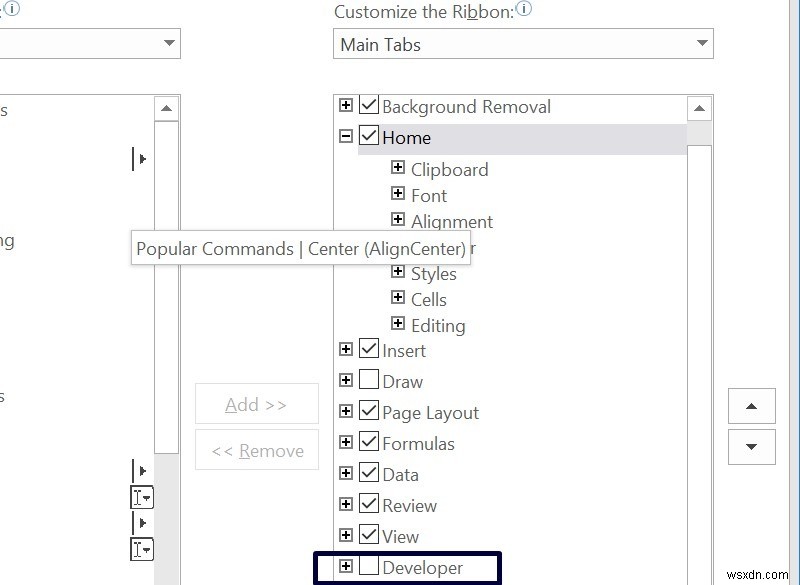Check the Draw tab checkbox

369,381
